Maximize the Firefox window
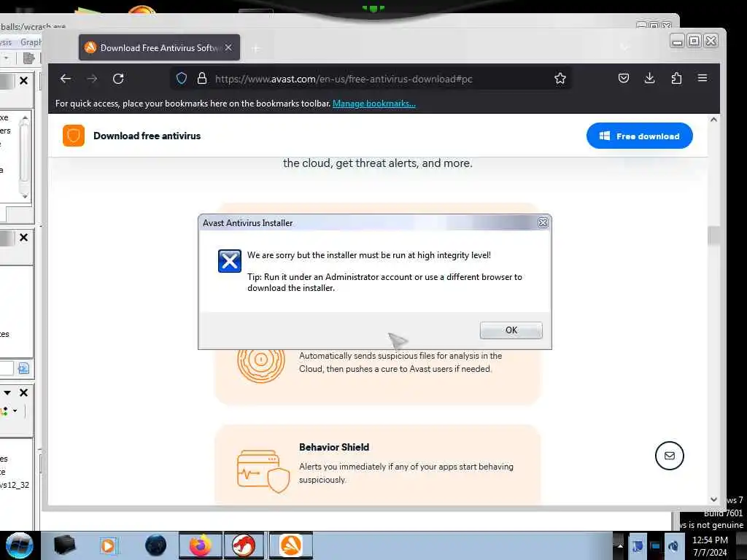 (694, 42)
